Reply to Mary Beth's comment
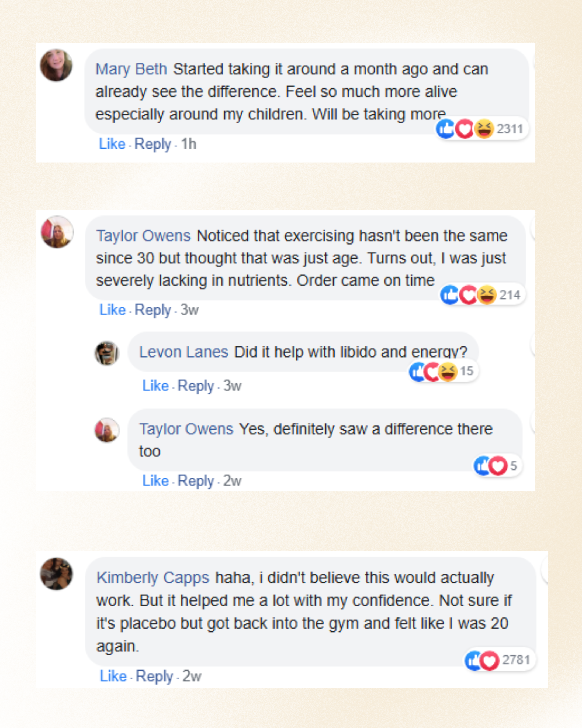 pos(153,144)
